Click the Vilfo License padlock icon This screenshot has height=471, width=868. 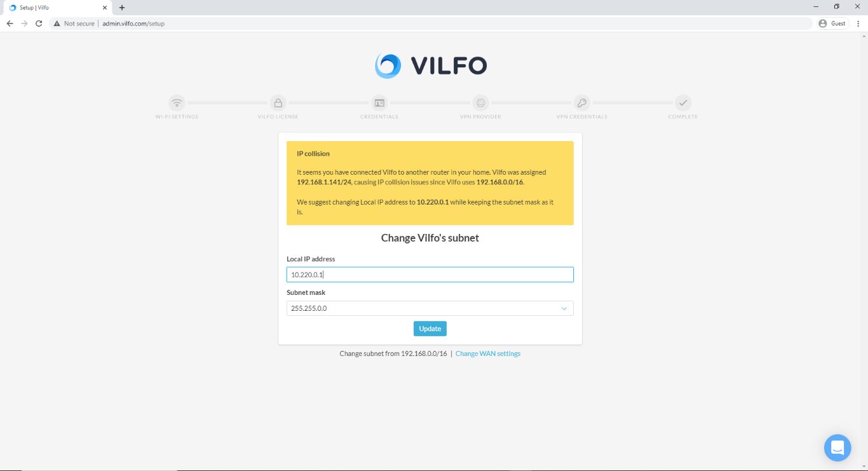278,102
